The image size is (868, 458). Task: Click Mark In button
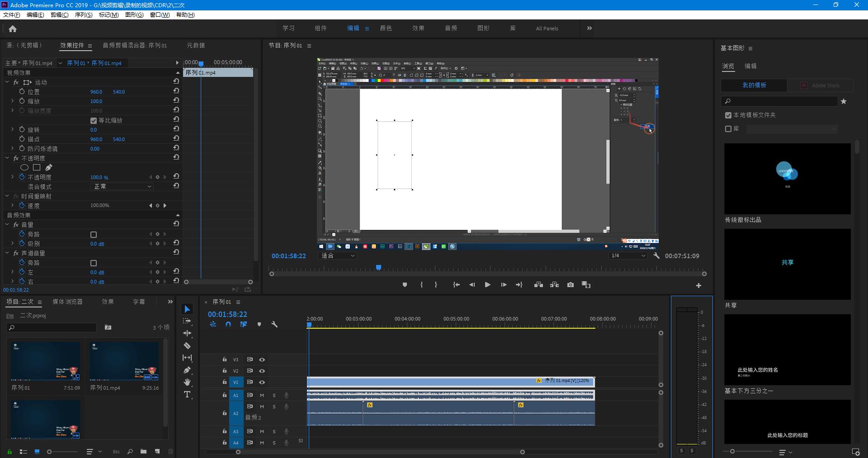pyautogui.click(x=421, y=285)
